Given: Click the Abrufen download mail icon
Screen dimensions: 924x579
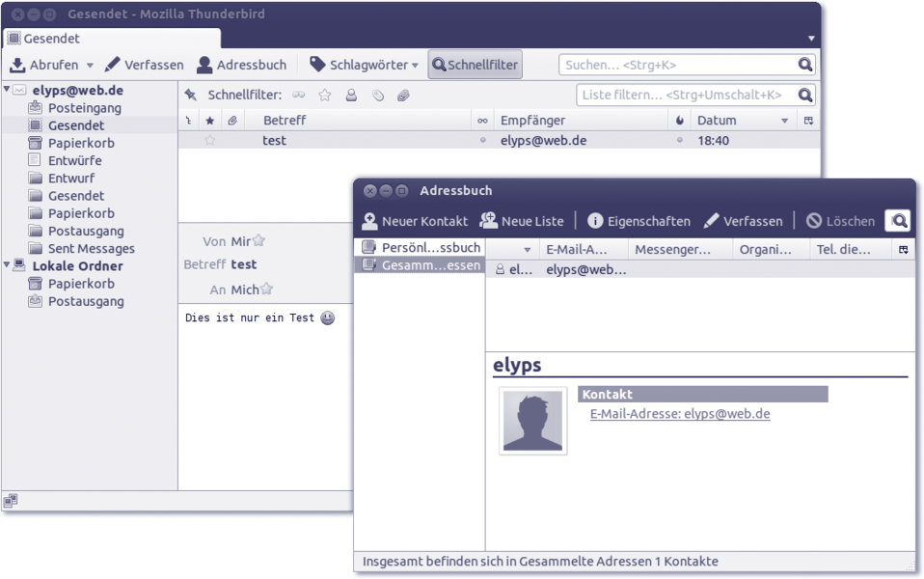Looking at the screenshot, I should coord(17,65).
